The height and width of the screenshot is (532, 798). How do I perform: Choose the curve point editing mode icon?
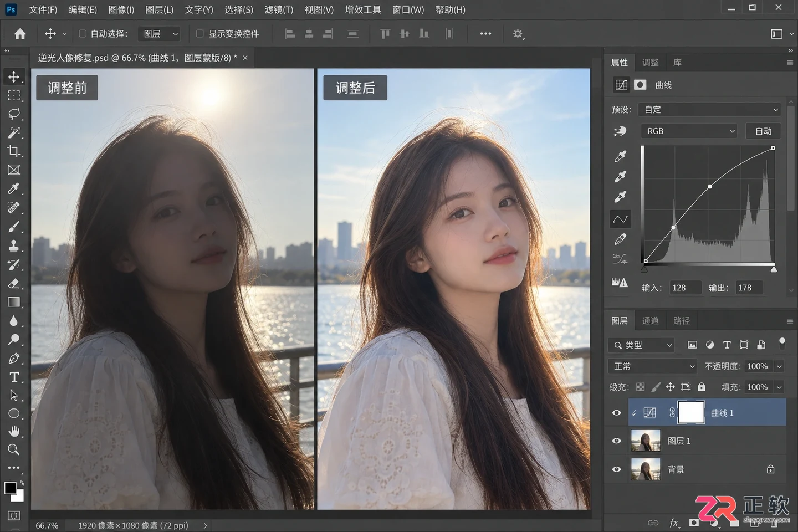(x=620, y=219)
